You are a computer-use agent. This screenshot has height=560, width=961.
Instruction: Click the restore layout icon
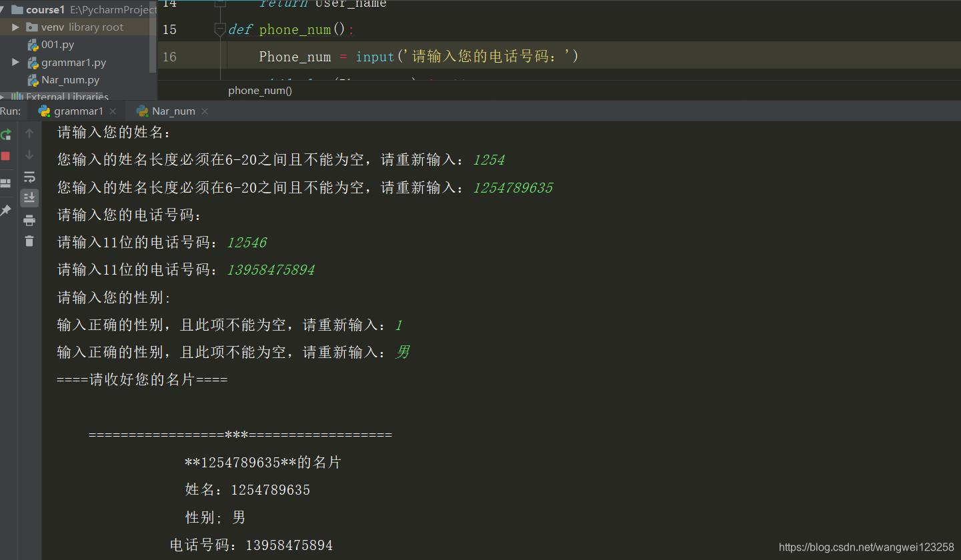(5, 183)
